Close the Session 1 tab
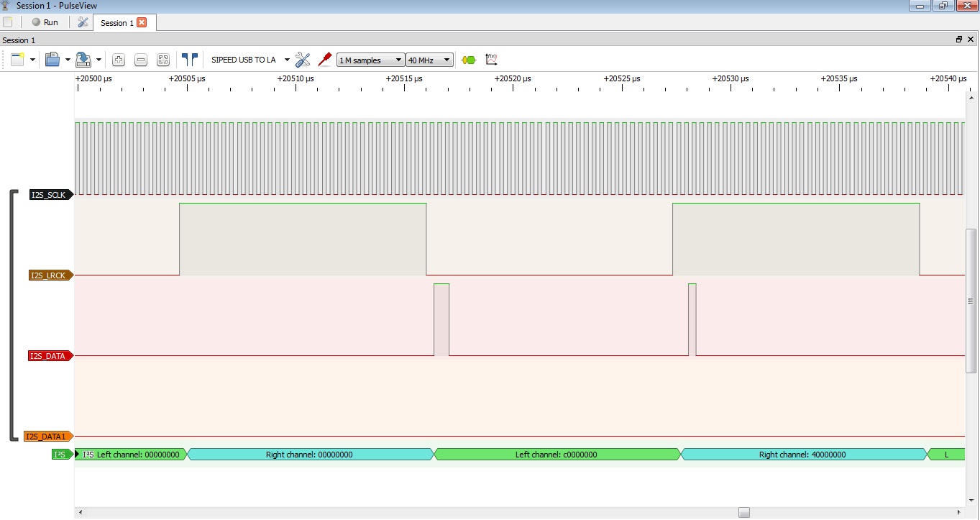 coord(142,22)
